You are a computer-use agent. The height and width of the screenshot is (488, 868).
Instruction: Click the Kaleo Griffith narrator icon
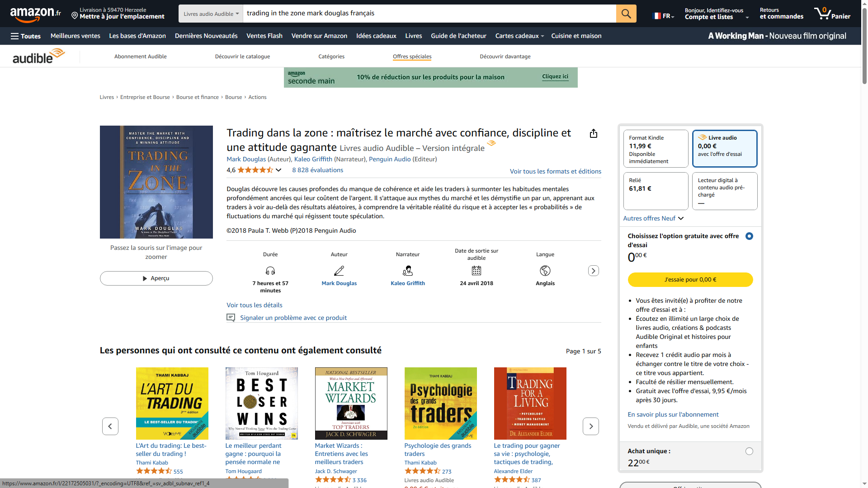tap(407, 271)
